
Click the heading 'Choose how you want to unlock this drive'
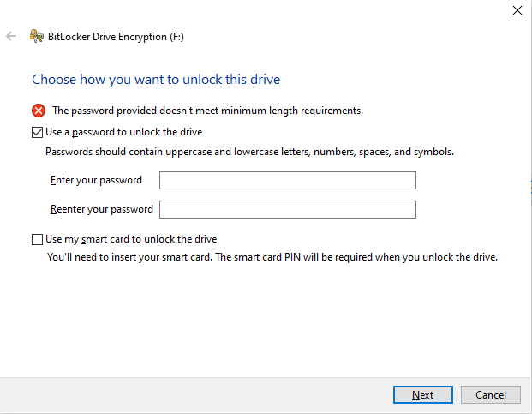pyautogui.click(x=156, y=80)
